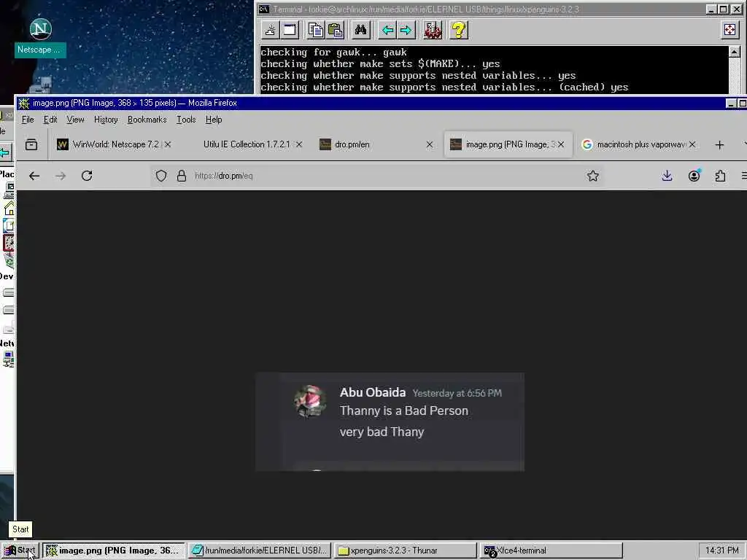
Task: Close the macintosh plus vaporwave tab
Action: (692, 144)
